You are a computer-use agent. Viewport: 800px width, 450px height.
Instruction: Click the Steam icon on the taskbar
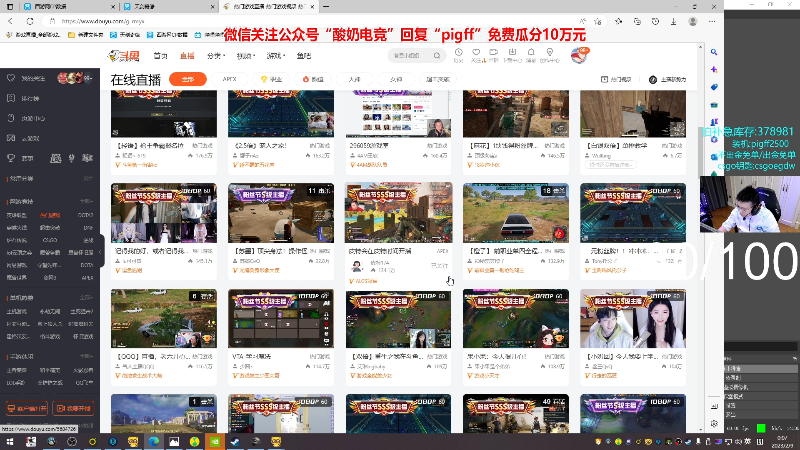pyautogui.click(x=235, y=441)
